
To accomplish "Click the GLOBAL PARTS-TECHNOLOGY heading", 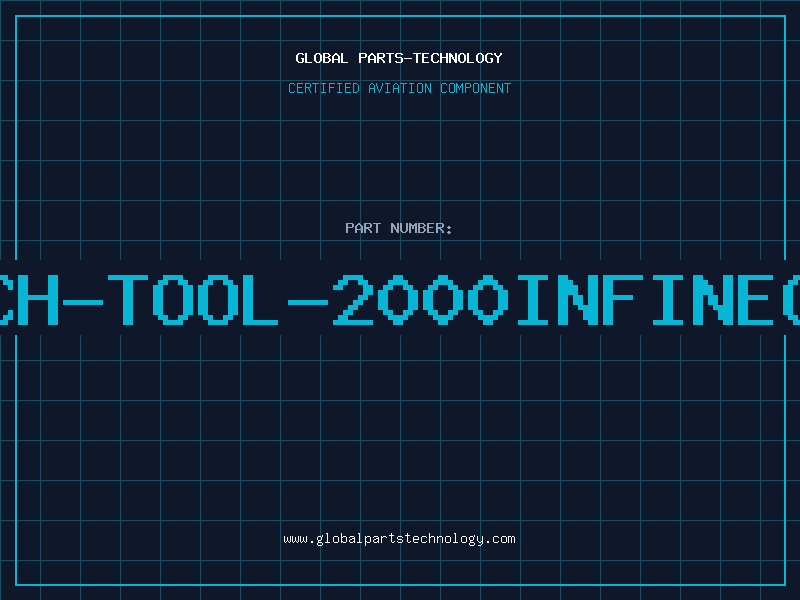I will point(399,58).
